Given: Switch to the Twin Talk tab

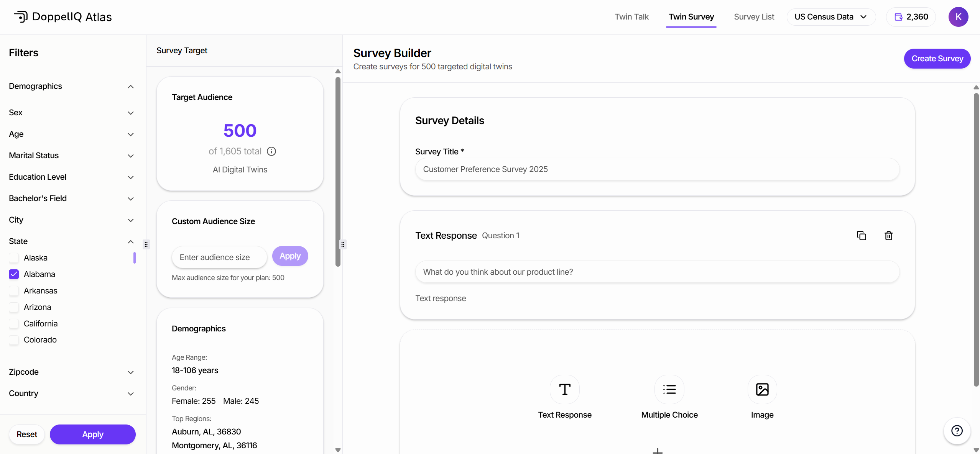Looking at the screenshot, I should coord(631,17).
